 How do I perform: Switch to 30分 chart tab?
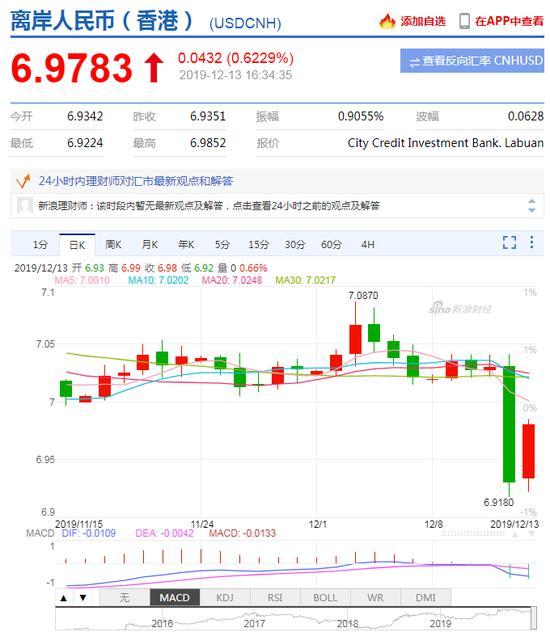pyautogui.click(x=295, y=245)
